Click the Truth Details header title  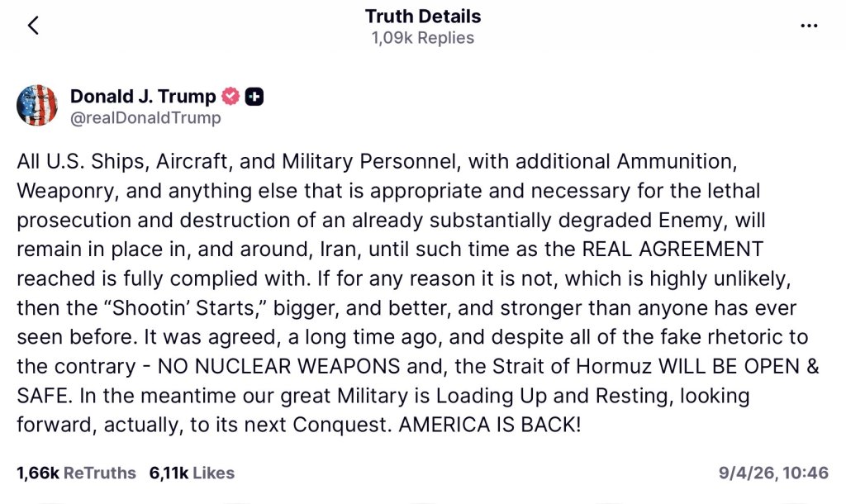click(423, 17)
